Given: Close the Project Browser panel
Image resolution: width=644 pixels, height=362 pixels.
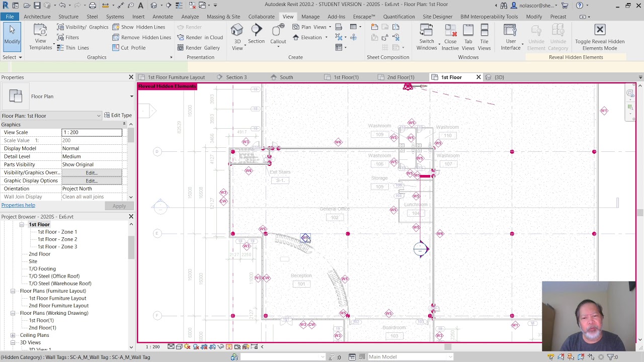Looking at the screenshot, I should [x=131, y=217].
